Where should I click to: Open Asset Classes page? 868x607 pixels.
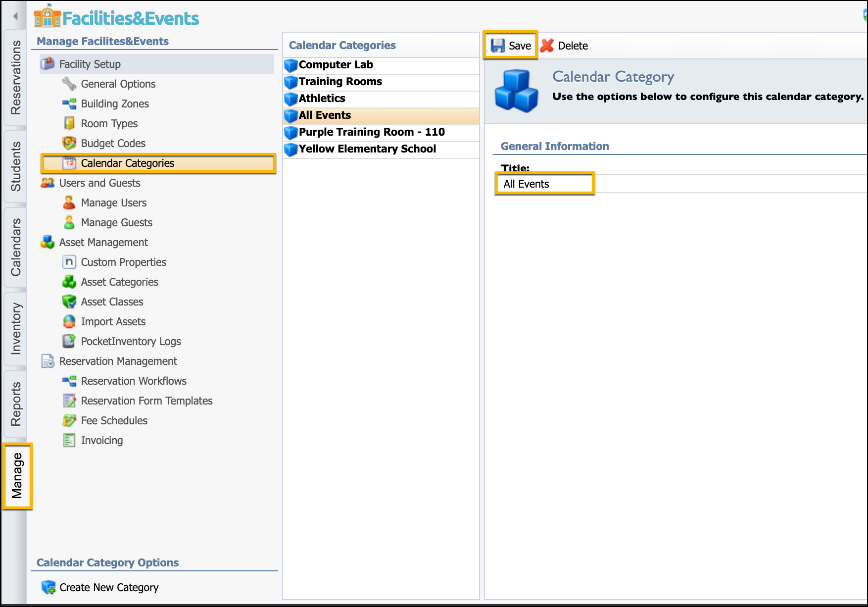pyautogui.click(x=112, y=302)
